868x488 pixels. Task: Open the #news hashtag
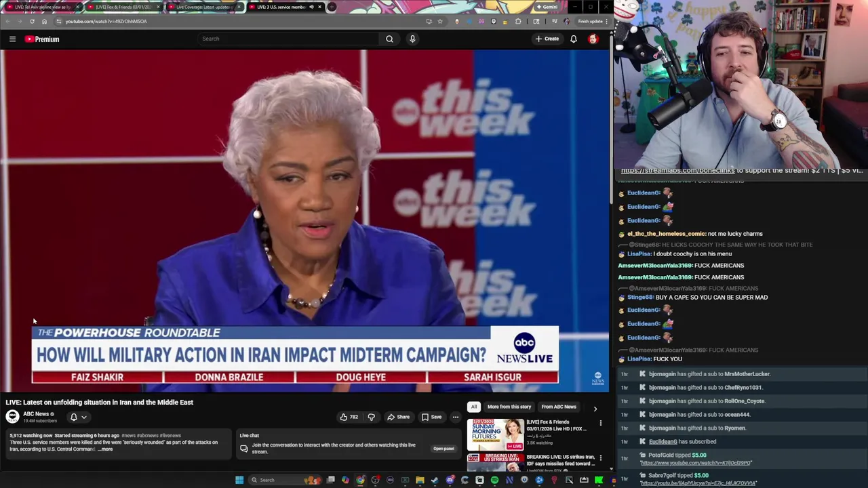tap(128, 436)
